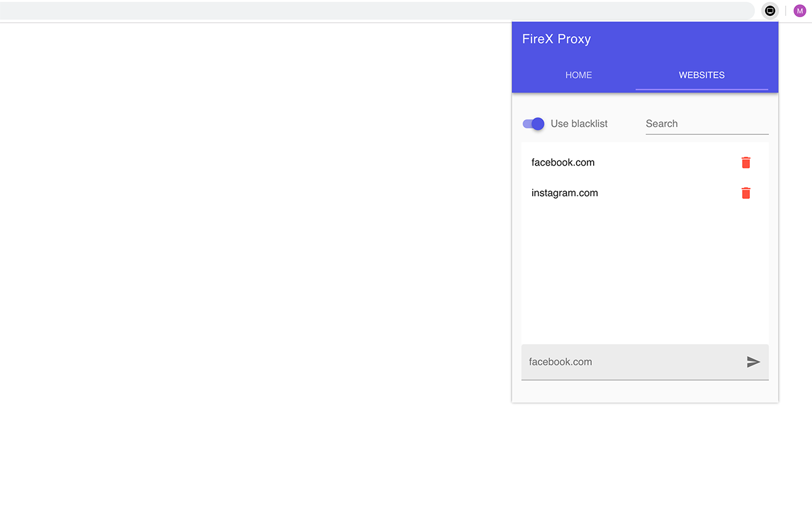Switch to the HOME tab
The height and width of the screenshot is (508, 812).
[579, 75]
